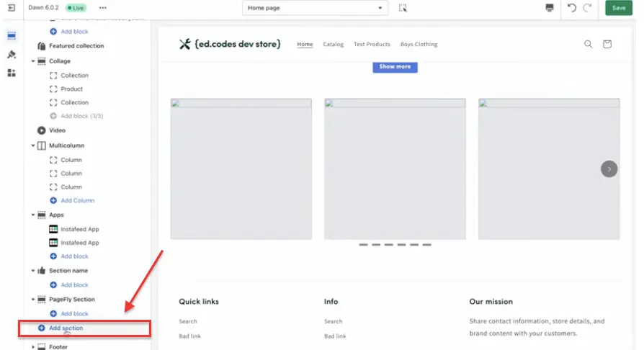
Task: Toggle the element inspector icon
Action: tap(403, 8)
